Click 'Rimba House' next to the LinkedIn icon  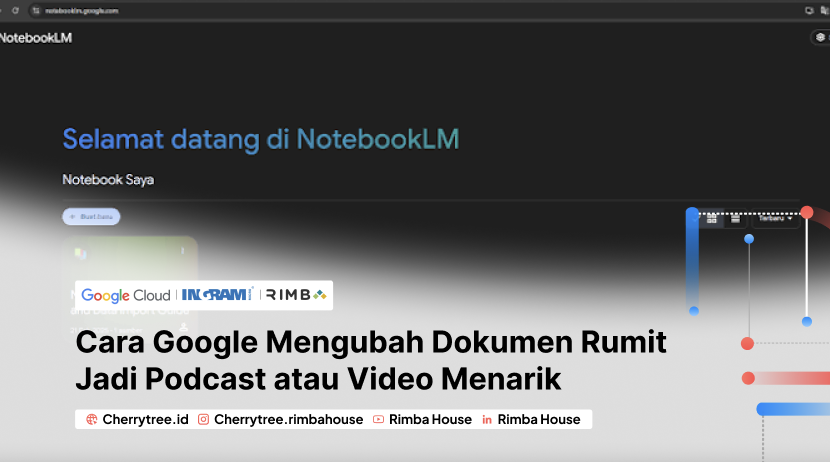[x=539, y=420]
